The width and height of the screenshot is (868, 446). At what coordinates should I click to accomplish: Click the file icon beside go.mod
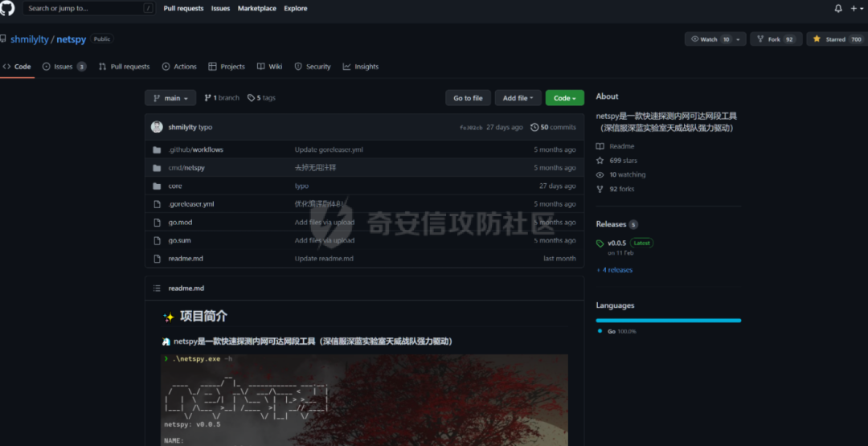pyautogui.click(x=157, y=223)
